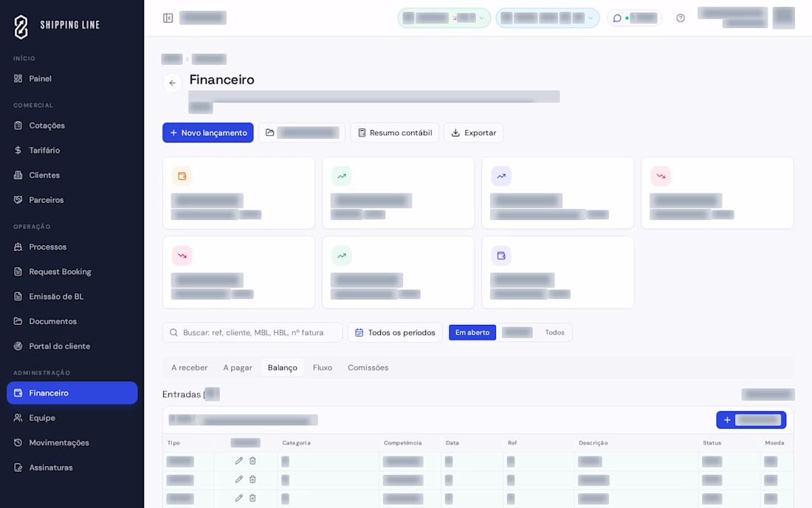Click the Shipping Line logo icon
The width and height of the screenshot is (812, 508).
click(x=21, y=27)
